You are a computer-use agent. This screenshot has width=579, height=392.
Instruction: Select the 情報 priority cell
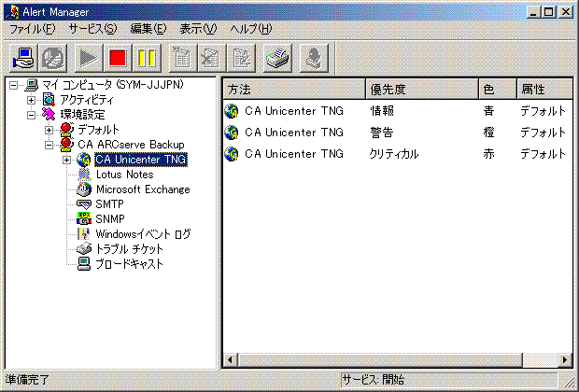[x=382, y=111]
